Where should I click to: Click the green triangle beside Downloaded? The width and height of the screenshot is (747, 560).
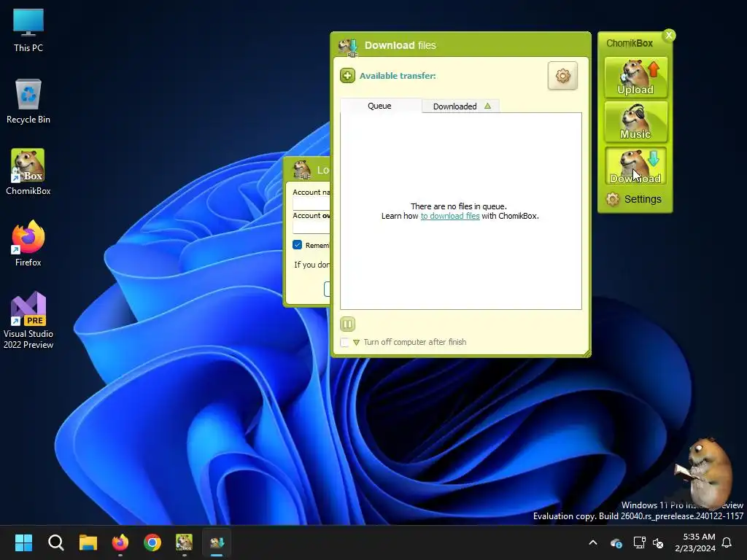(487, 106)
